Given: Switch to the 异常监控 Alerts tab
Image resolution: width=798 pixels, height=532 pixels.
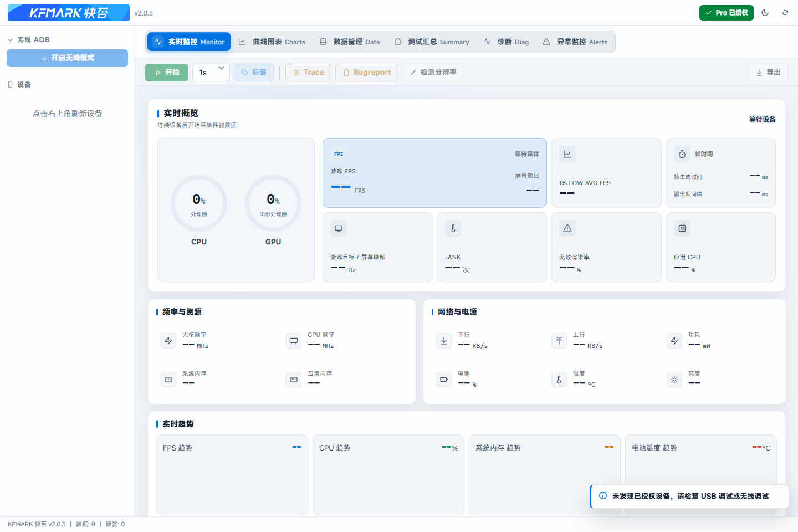Looking at the screenshot, I should (x=575, y=42).
